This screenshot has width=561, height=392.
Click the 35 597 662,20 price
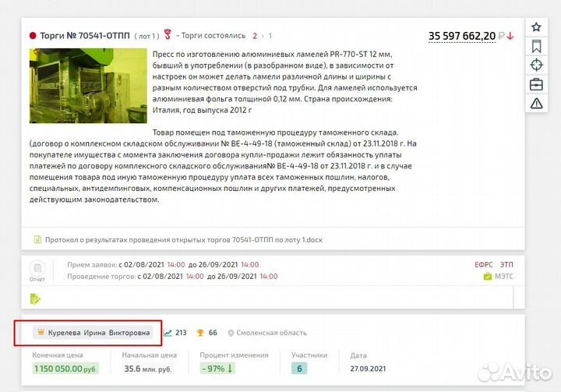pos(462,36)
